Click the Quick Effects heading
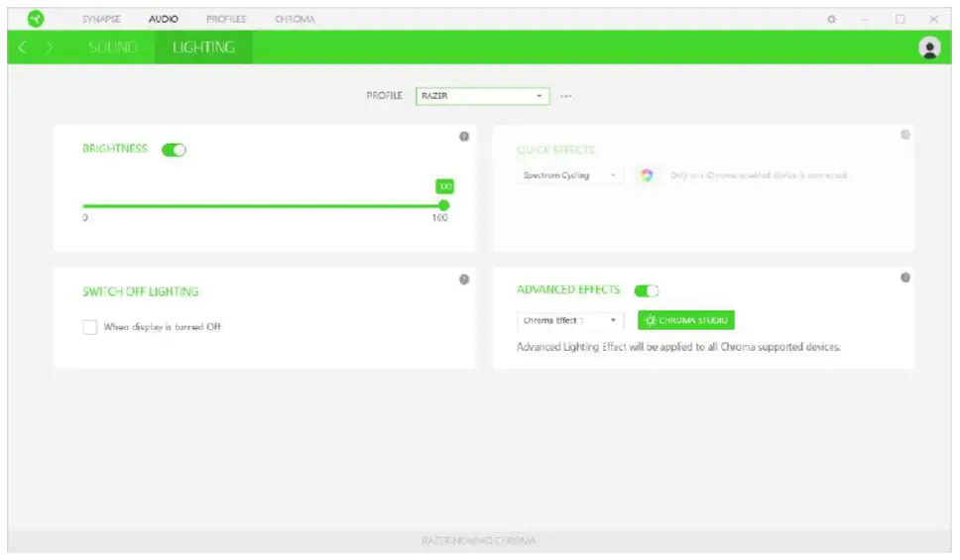This screenshot has height=560, width=960. [x=555, y=150]
